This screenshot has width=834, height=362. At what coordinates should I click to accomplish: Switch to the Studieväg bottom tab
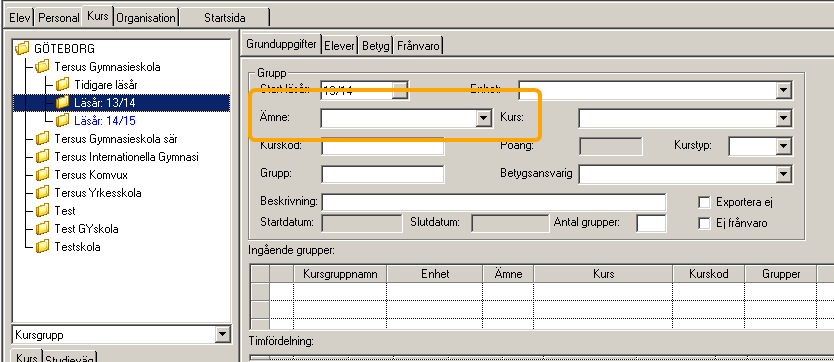pyautogui.click(x=69, y=357)
